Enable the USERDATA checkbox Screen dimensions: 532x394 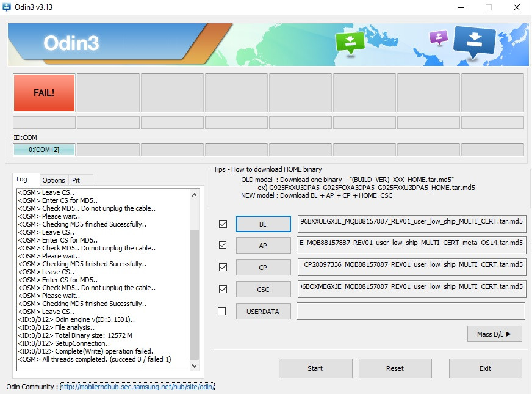click(x=222, y=311)
